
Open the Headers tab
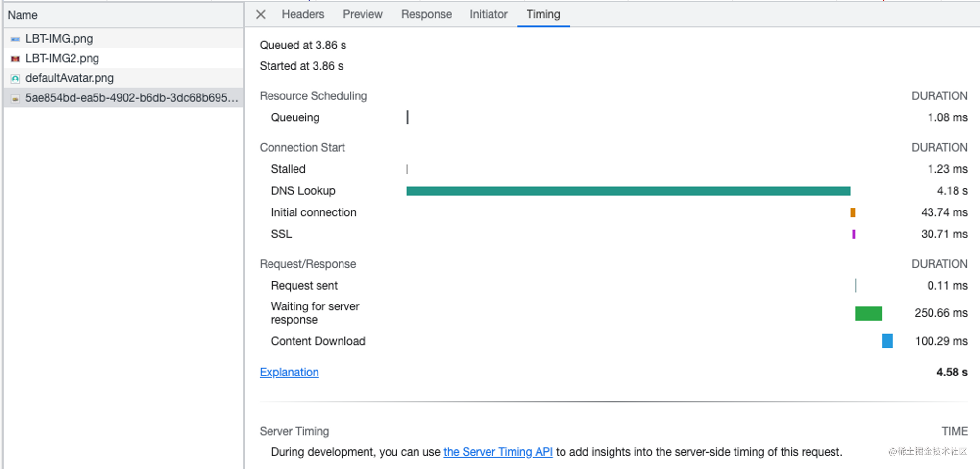pos(303,14)
